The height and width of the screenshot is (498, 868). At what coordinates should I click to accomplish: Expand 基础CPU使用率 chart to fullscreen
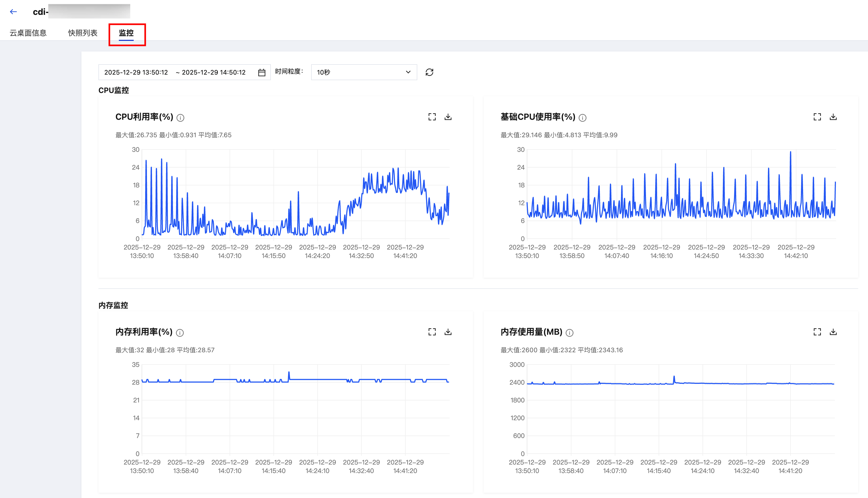(817, 117)
